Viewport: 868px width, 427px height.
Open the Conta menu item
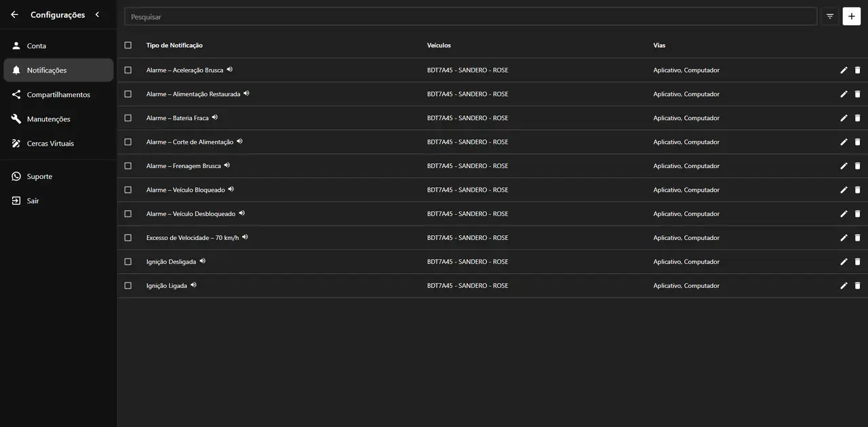coord(58,46)
